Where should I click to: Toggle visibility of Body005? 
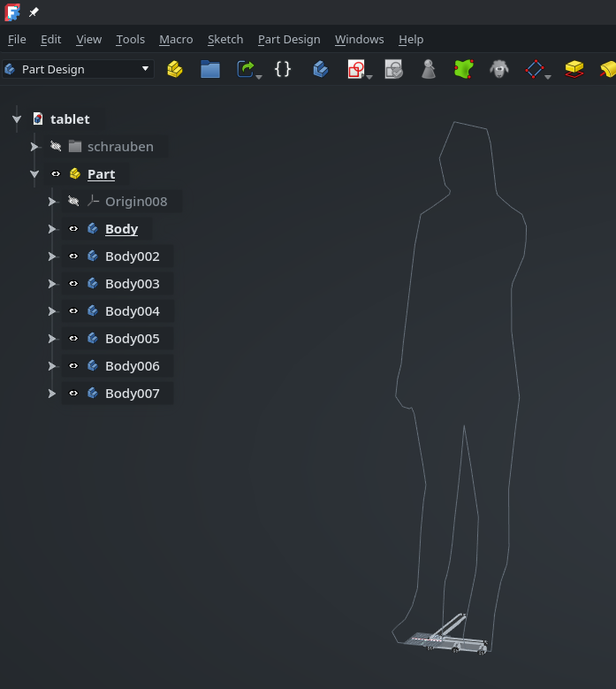tap(73, 339)
